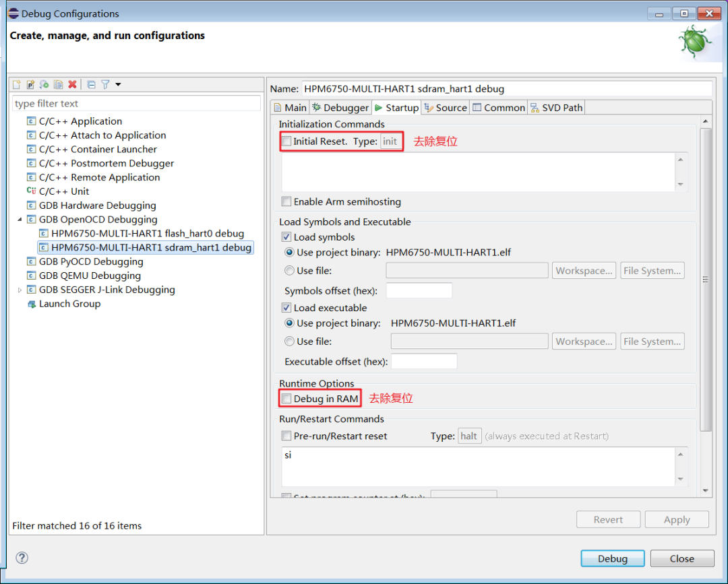
Task: Select Use file radio under Load symbols
Action: pyautogui.click(x=289, y=270)
